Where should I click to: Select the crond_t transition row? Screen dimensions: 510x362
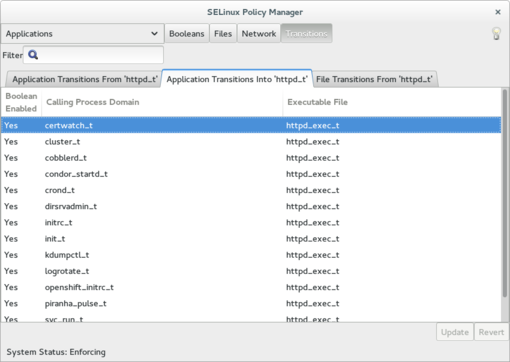[x=251, y=190]
